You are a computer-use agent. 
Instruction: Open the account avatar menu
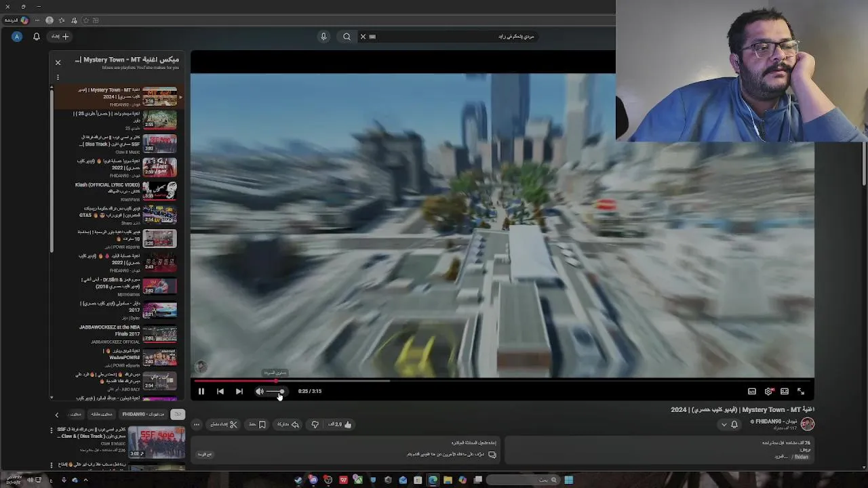[x=16, y=37]
